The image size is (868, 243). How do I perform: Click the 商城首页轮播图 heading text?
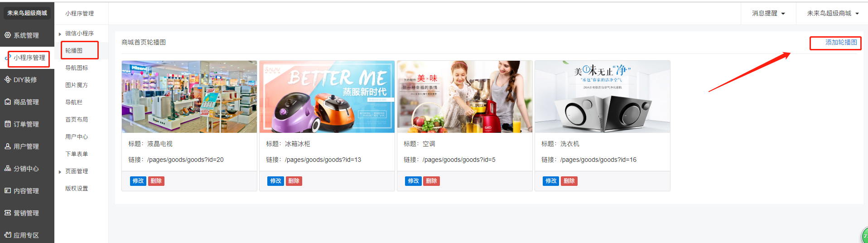click(144, 42)
